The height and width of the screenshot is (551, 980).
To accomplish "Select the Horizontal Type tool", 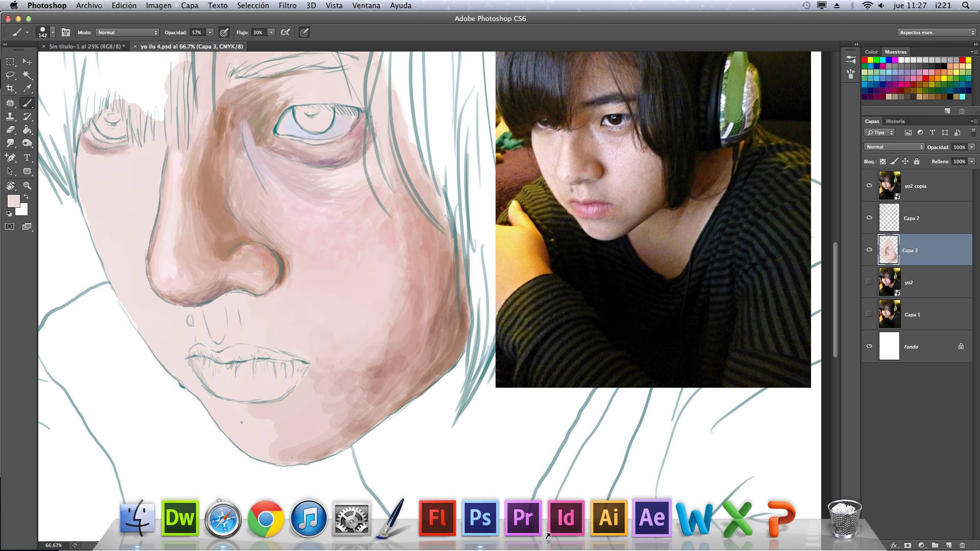I will 27,158.
